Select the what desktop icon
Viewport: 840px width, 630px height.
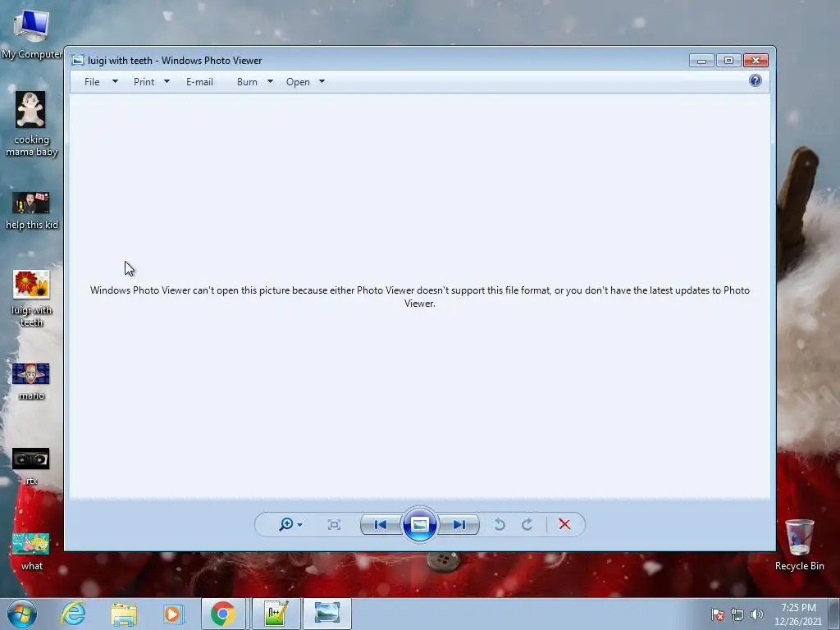click(x=31, y=552)
